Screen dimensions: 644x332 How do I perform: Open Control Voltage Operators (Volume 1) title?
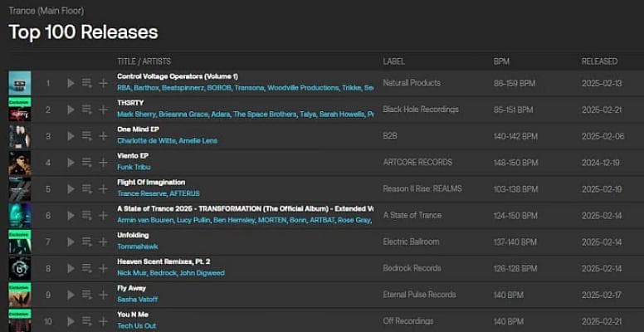[x=178, y=76]
